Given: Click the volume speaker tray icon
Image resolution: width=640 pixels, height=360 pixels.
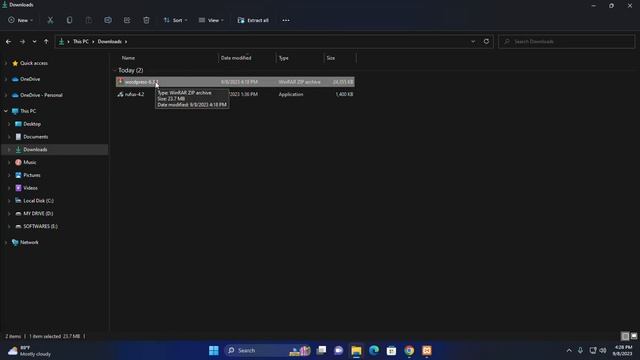Looking at the screenshot, I should pos(603,351).
